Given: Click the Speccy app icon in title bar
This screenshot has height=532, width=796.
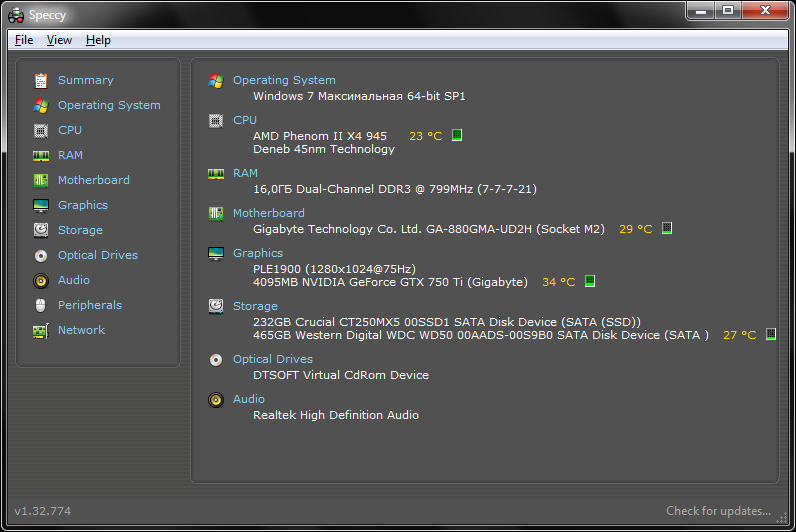Looking at the screenshot, I should (16, 15).
